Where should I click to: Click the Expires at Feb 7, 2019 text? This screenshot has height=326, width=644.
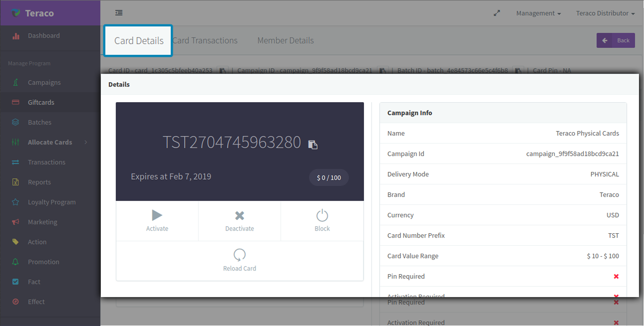[171, 176]
